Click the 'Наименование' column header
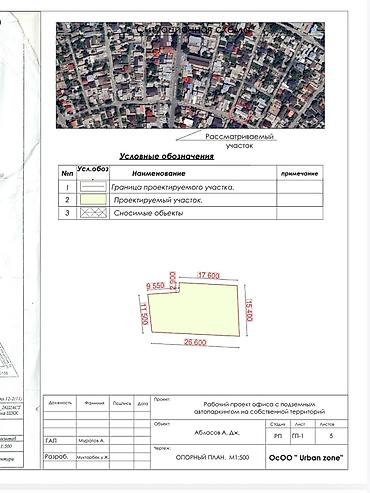 [159, 174]
